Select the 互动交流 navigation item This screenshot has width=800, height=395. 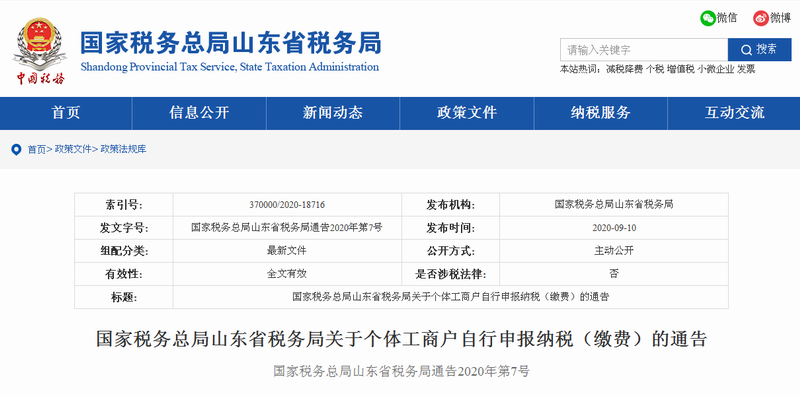click(734, 113)
